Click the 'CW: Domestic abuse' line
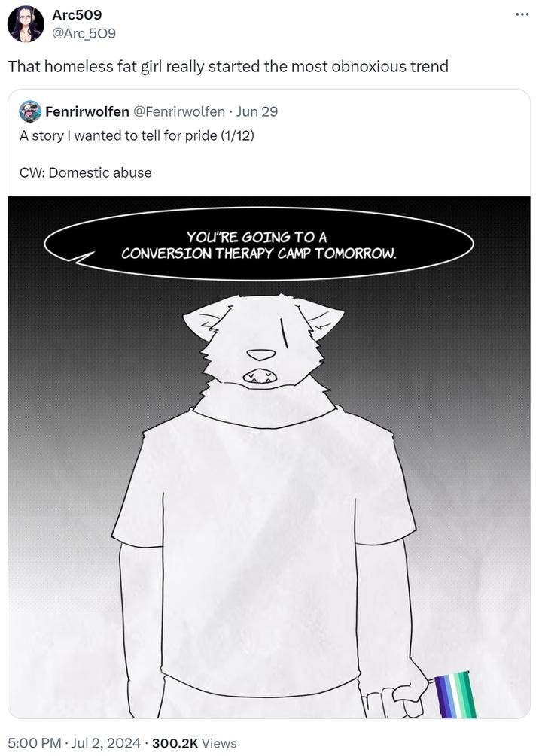Screen dimensions: 539x756 coord(85,172)
